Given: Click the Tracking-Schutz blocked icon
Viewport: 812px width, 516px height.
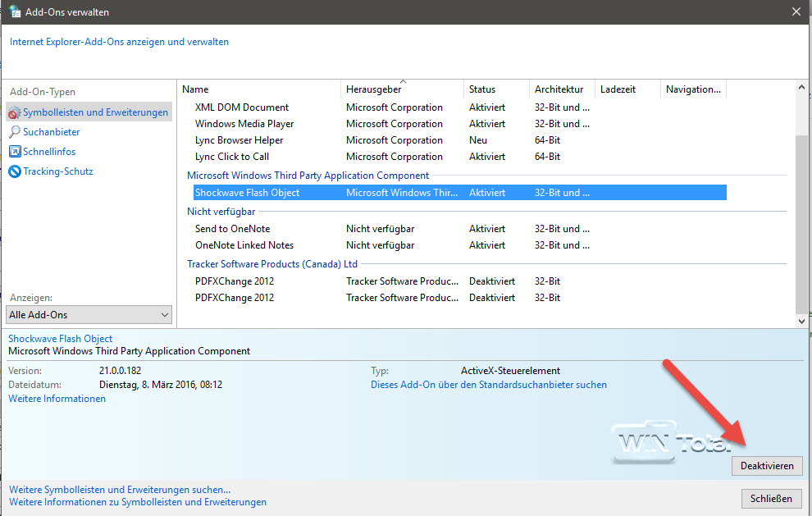Looking at the screenshot, I should 15,171.
